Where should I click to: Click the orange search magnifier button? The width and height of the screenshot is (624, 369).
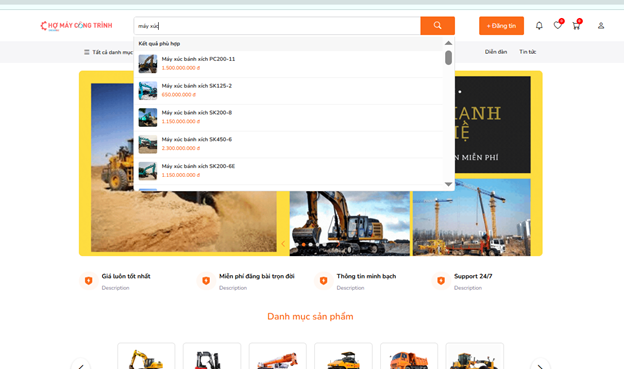point(437,26)
